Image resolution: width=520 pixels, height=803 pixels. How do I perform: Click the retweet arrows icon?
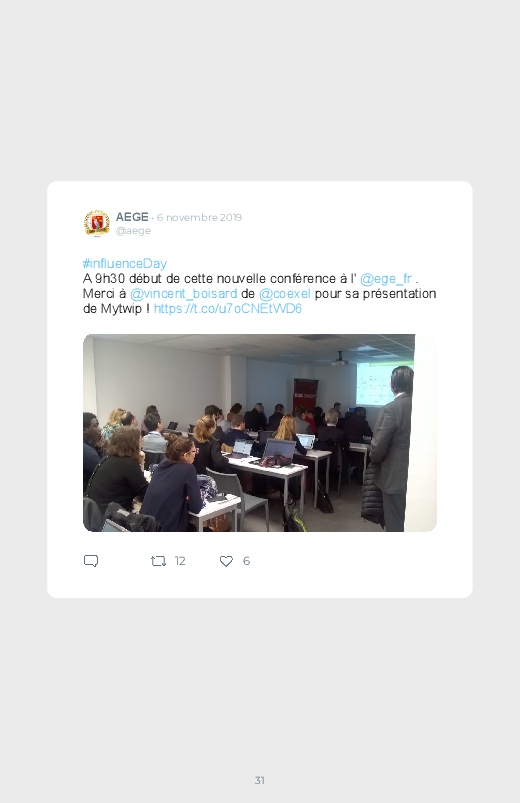158,561
